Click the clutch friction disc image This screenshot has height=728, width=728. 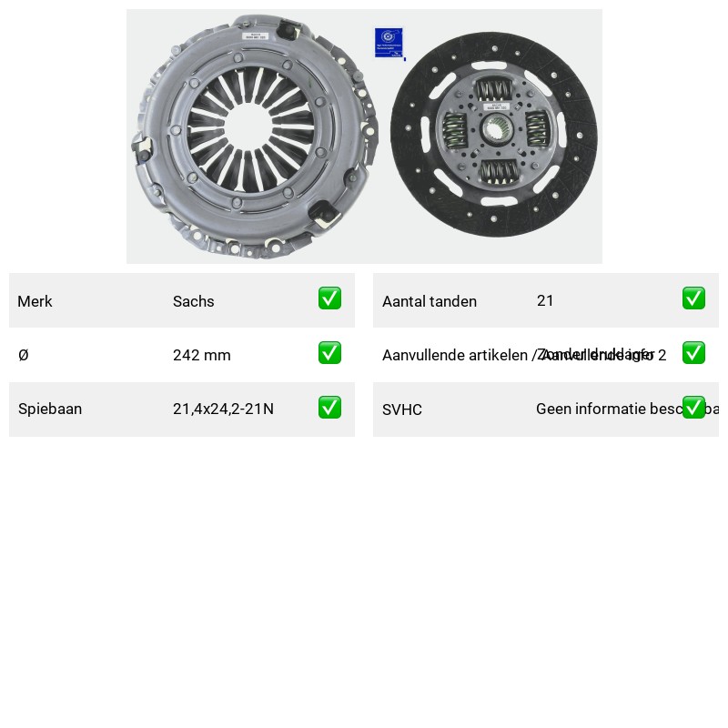click(494, 135)
